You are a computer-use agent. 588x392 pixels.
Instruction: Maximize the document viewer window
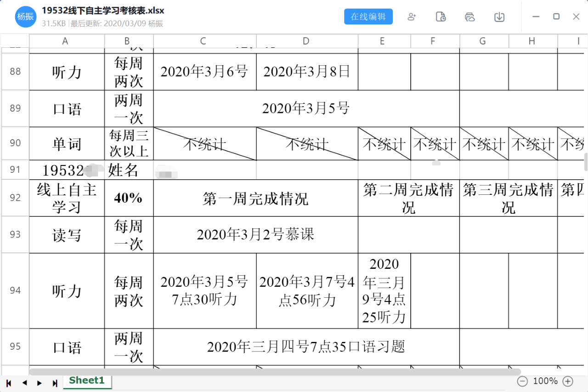click(556, 17)
